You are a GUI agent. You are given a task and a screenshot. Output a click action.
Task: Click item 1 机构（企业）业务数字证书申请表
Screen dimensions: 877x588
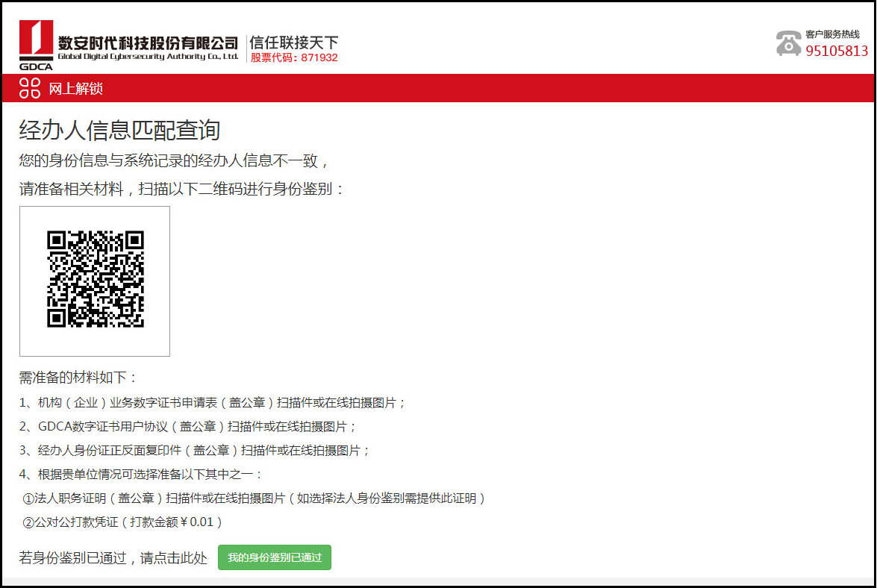(x=212, y=402)
